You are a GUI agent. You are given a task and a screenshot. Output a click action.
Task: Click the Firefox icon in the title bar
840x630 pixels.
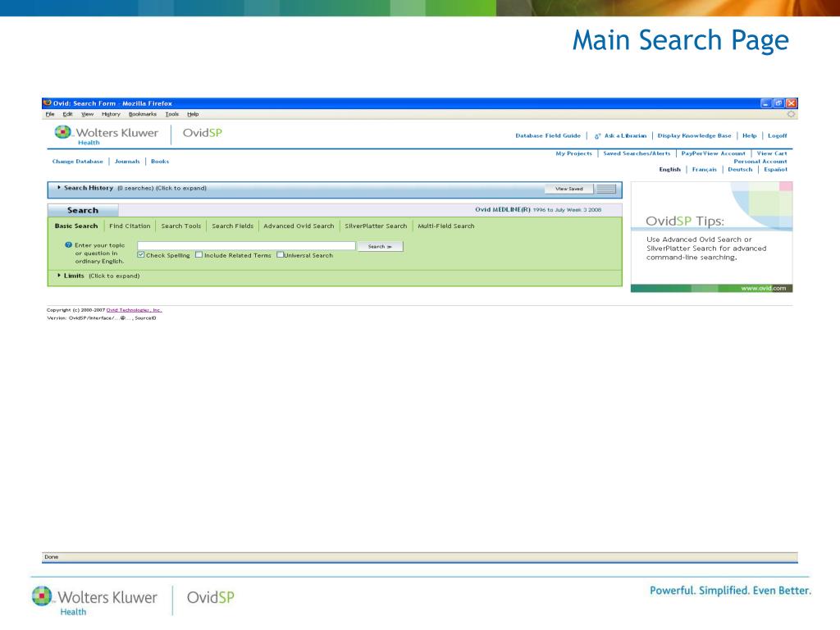(47, 103)
